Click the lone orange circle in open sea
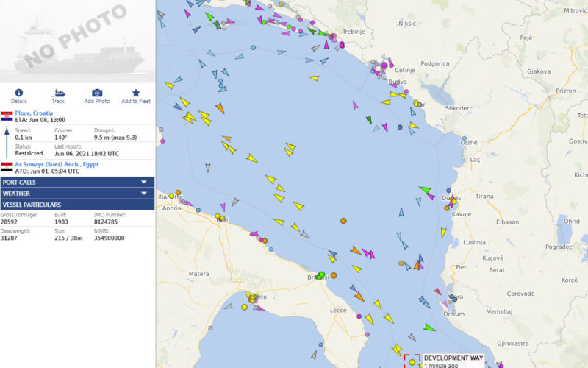This screenshot has height=368, width=588. coord(343,221)
